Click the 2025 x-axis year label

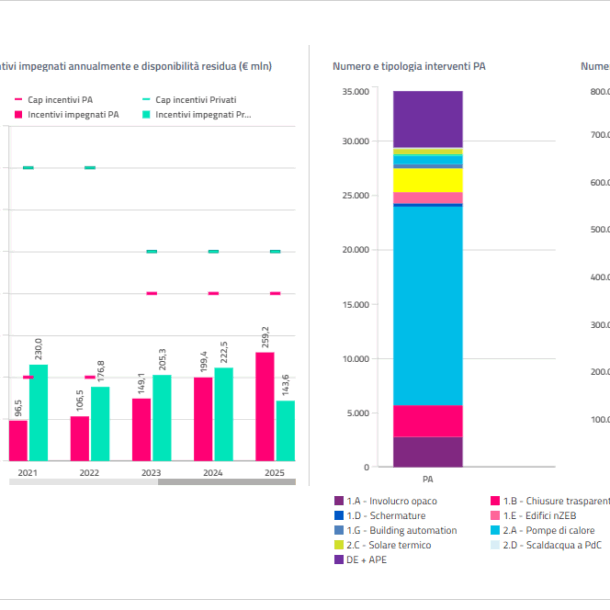coord(275,473)
